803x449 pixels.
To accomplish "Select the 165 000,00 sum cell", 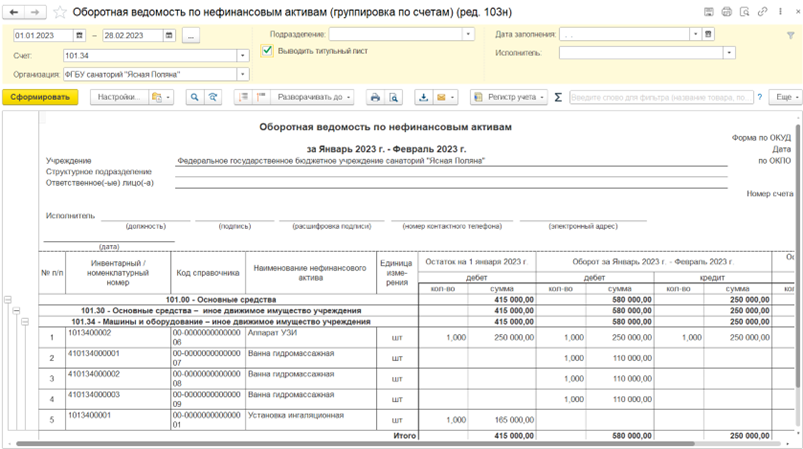I will (x=502, y=420).
